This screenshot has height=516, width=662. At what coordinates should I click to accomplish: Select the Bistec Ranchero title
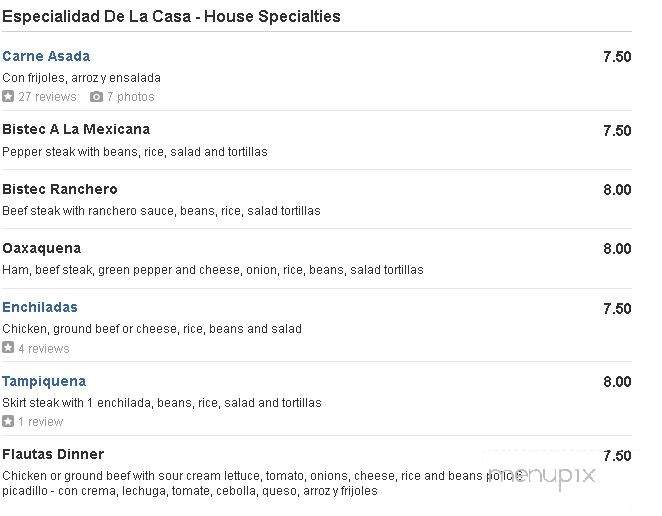(x=60, y=189)
